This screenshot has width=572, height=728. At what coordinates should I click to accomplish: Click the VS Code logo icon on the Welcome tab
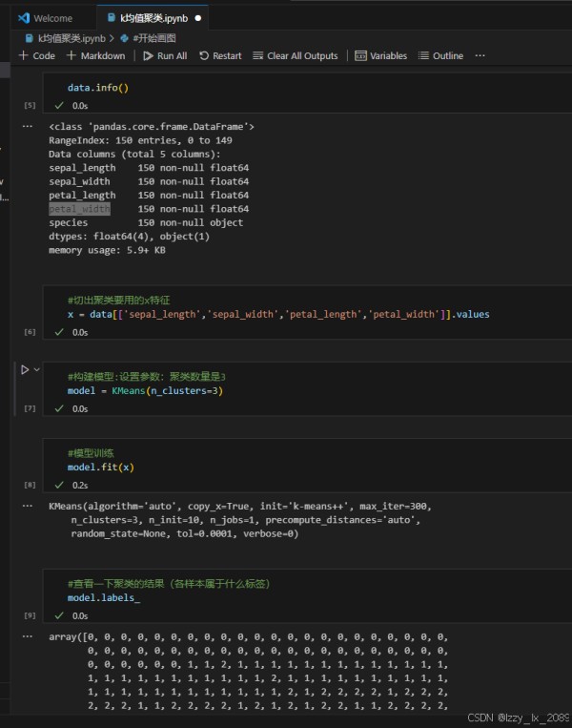pos(24,18)
